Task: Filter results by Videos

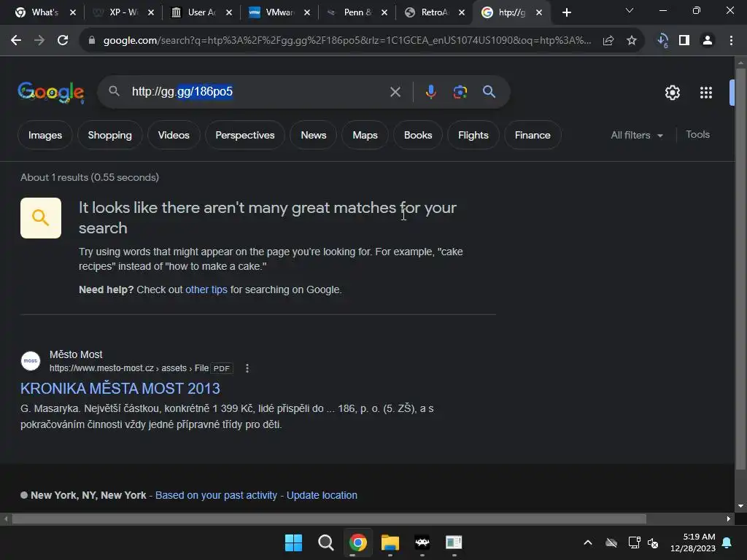Action: [x=174, y=135]
